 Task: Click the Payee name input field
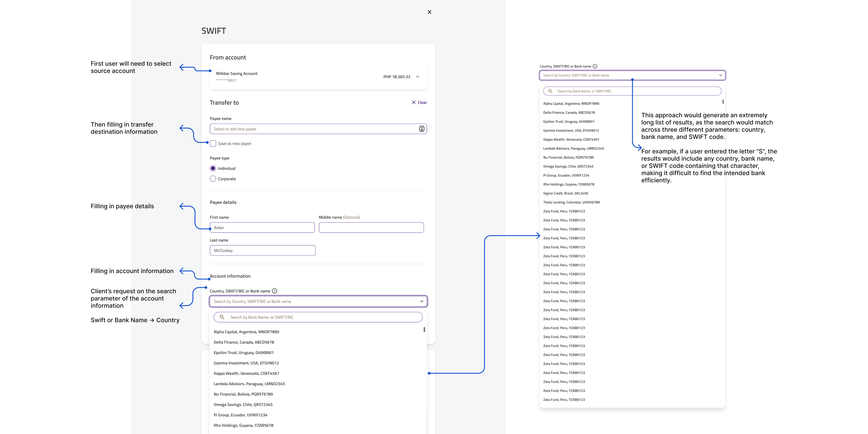tap(318, 129)
